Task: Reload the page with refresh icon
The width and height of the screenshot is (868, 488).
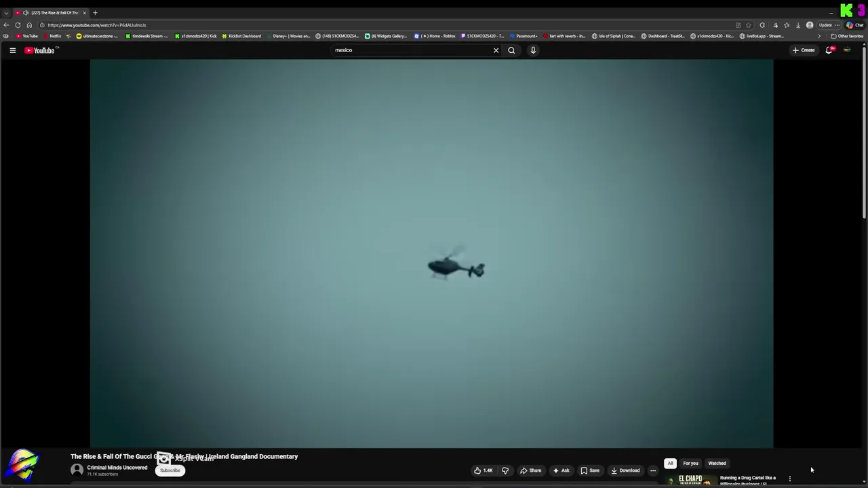Action: click(x=18, y=25)
